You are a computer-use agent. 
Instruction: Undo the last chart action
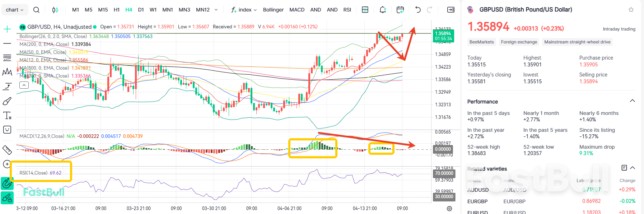click(417, 10)
